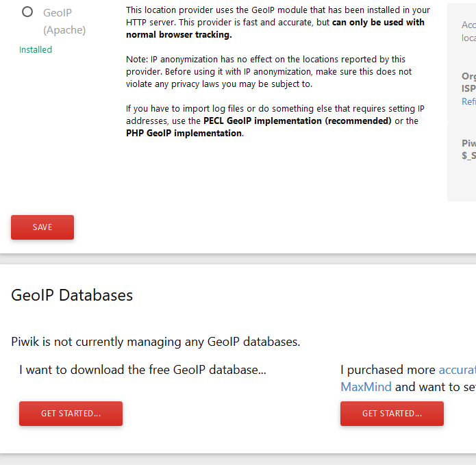Click the GeoIP (Apache) label
476x465 pixels.
point(64,21)
